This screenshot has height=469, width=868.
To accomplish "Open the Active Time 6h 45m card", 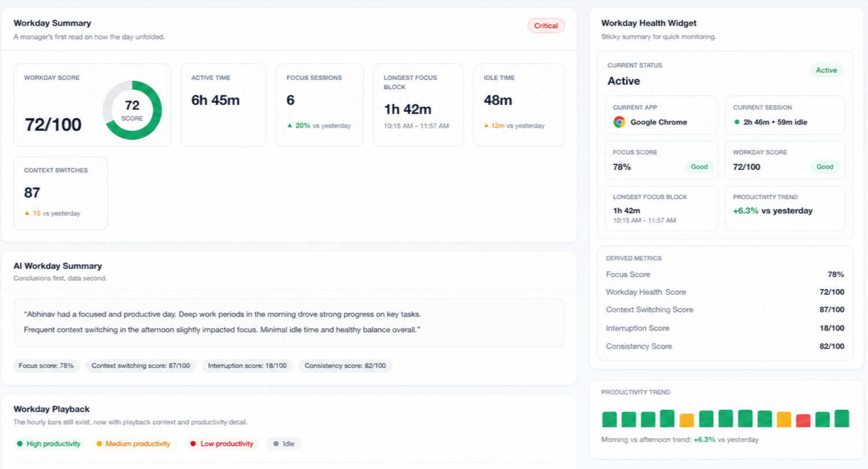I will pyautogui.click(x=224, y=105).
